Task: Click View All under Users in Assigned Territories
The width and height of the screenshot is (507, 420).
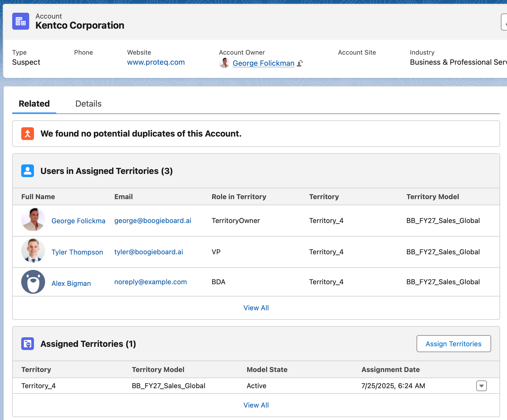Action: [x=256, y=308]
